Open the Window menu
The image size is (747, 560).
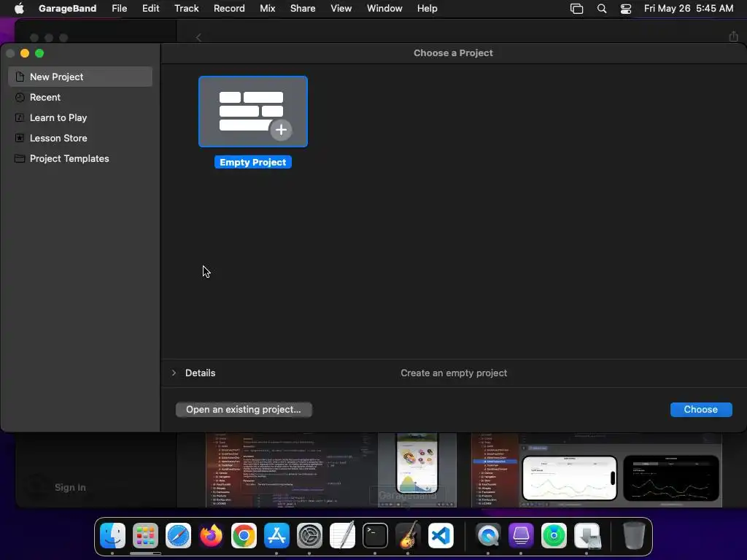384,9
